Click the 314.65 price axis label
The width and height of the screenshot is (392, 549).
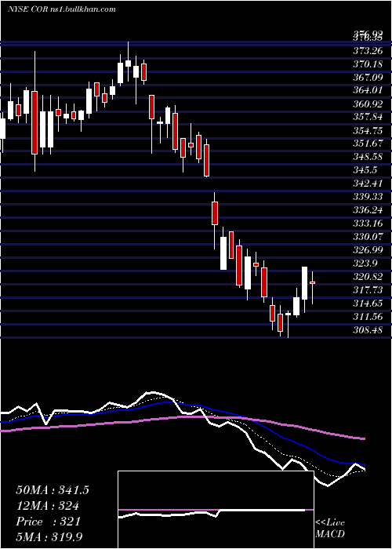tap(368, 304)
